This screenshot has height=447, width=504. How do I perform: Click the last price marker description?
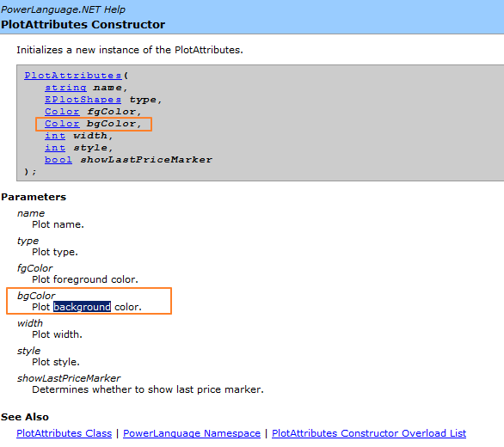coord(148,389)
